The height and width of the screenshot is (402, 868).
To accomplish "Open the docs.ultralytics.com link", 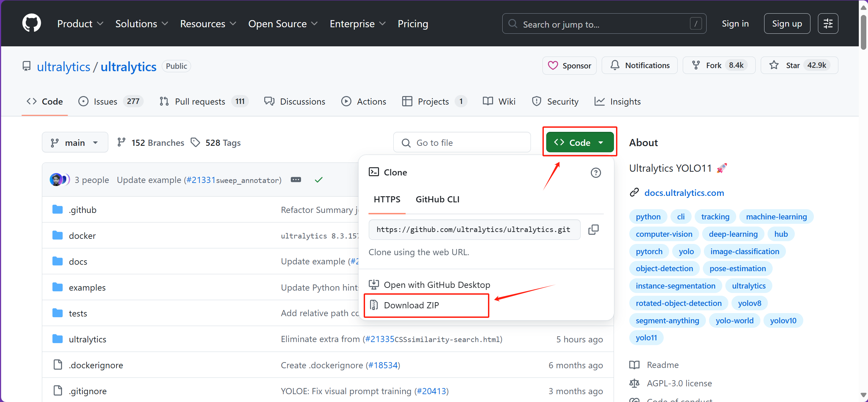I will click(684, 193).
